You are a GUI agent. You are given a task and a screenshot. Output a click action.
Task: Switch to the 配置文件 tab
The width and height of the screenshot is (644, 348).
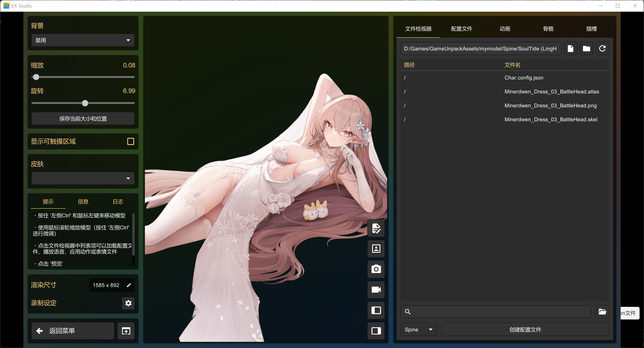point(461,29)
